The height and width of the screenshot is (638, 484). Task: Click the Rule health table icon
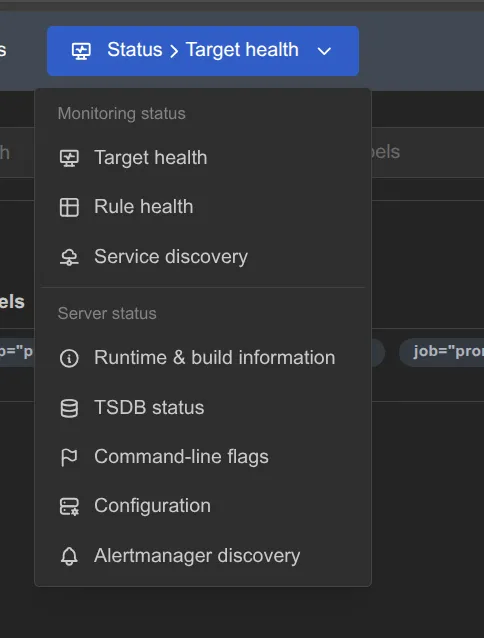click(69, 207)
